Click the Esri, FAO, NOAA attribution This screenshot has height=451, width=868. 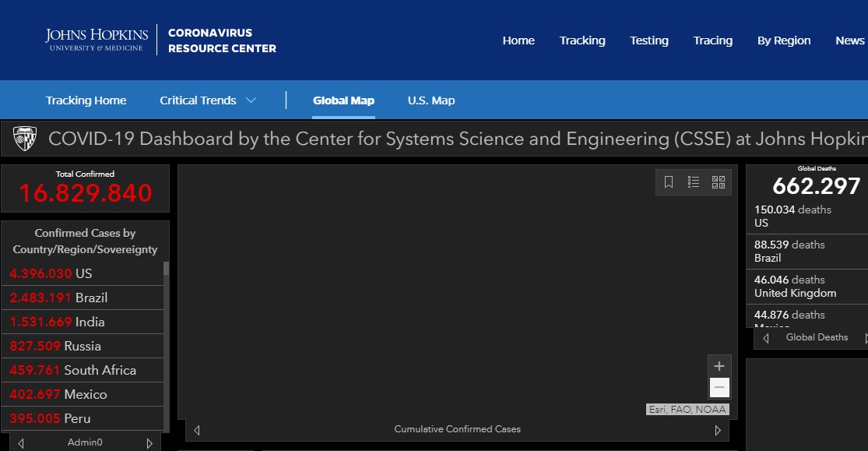click(x=687, y=410)
